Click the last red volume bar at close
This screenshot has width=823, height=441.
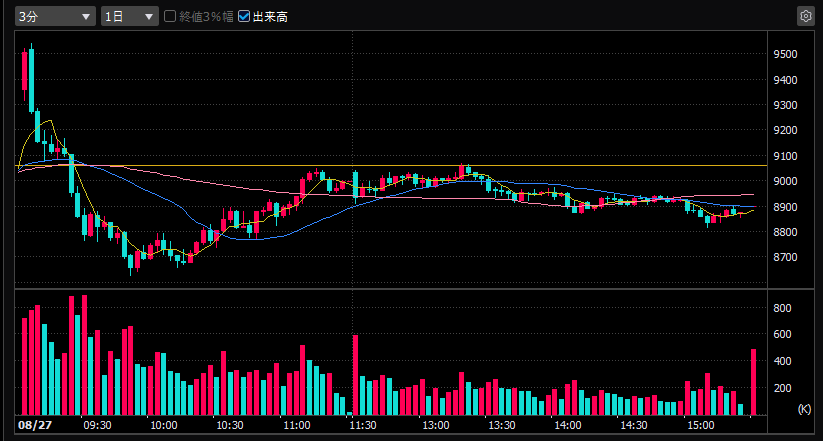754,382
